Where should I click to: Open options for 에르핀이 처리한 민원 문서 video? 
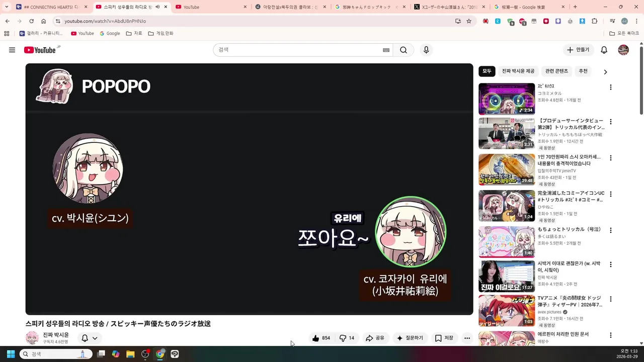(x=611, y=335)
